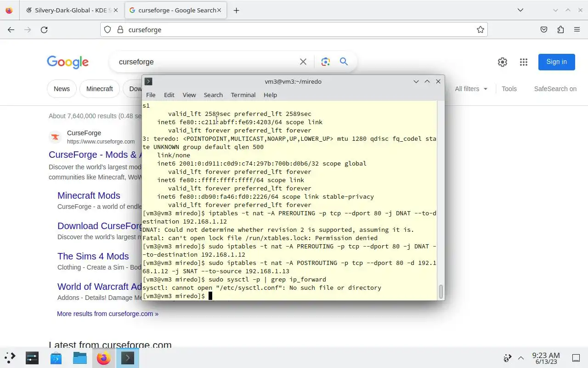
Task: Click the Firefox address bar
Action: pos(294,29)
